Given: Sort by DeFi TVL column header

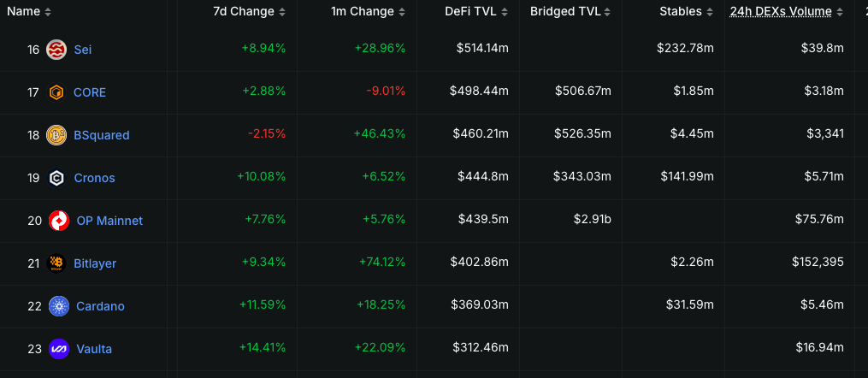Looking at the screenshot, I should tap(475, 12).
